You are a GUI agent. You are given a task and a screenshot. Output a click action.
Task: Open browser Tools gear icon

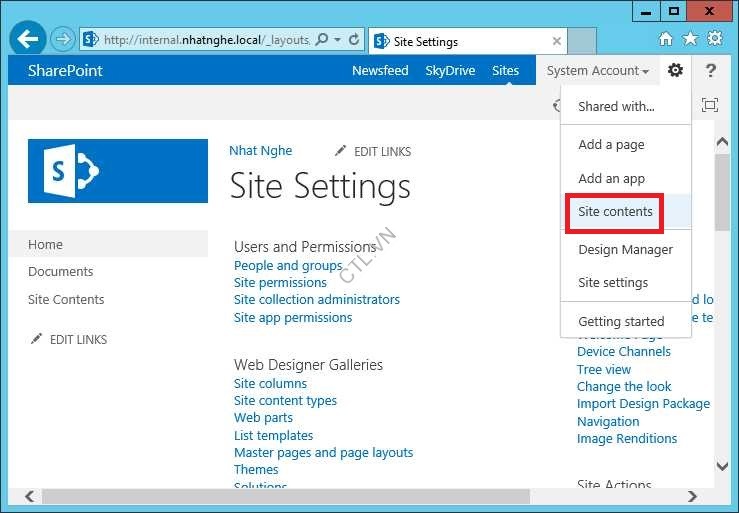click(x=715, y=38)
